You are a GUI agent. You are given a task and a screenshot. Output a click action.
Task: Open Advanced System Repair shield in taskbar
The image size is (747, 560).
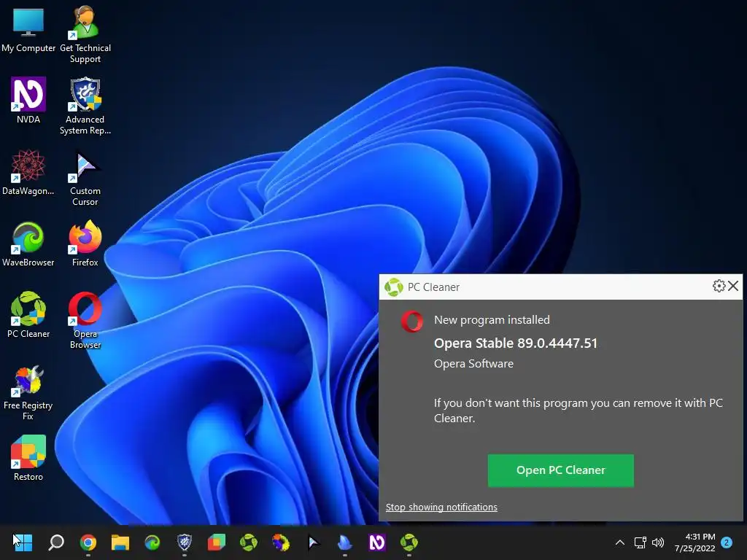tap(185, 542)
